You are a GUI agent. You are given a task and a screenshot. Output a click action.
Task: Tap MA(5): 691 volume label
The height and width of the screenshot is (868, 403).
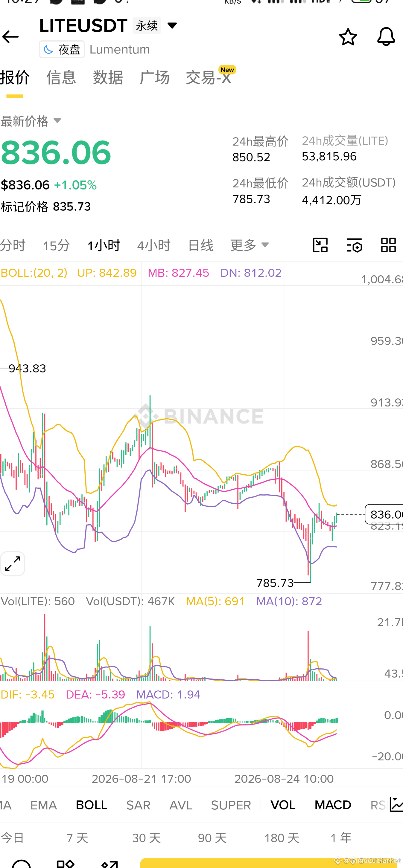pyautogui.click(x=215, y=601)
